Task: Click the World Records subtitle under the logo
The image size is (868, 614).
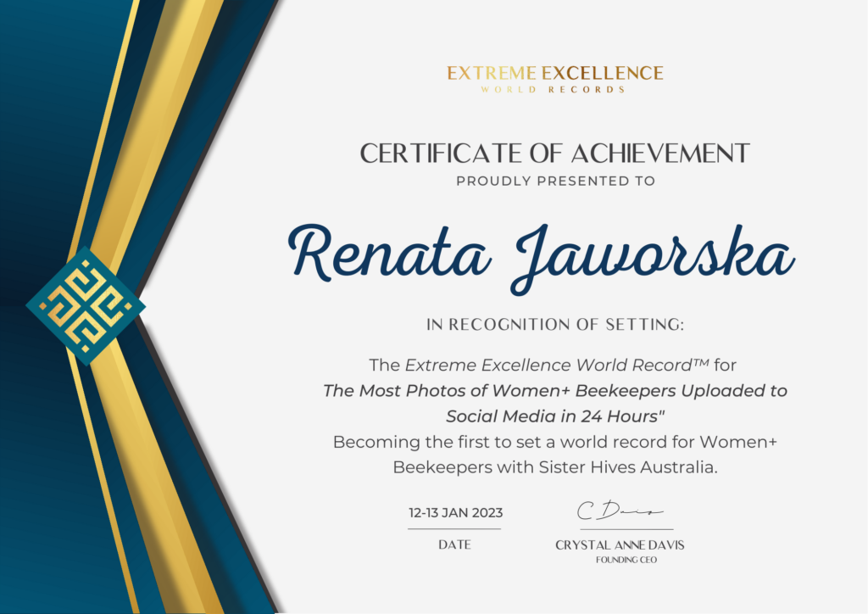Action: click(x=555, y=89)
